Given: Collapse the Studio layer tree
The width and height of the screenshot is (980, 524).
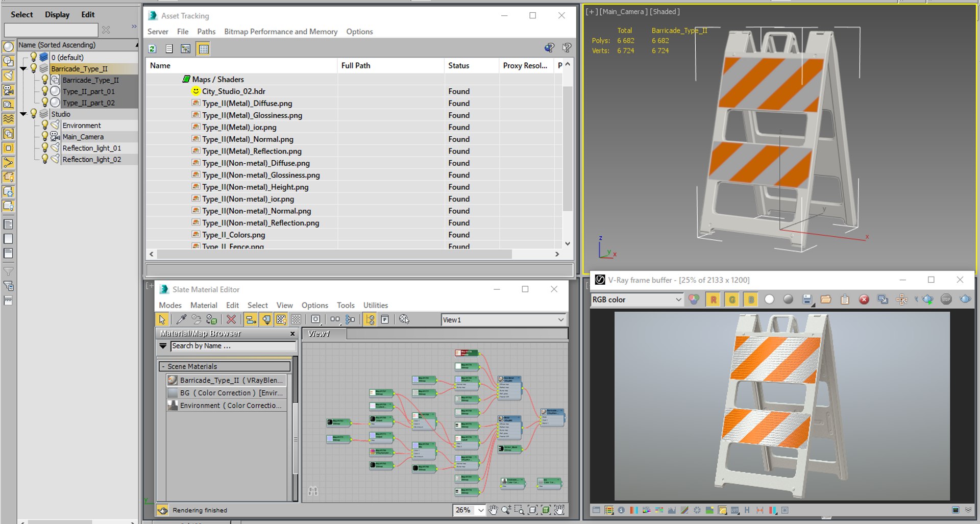Looking at the screenshot, I should 23,114.
